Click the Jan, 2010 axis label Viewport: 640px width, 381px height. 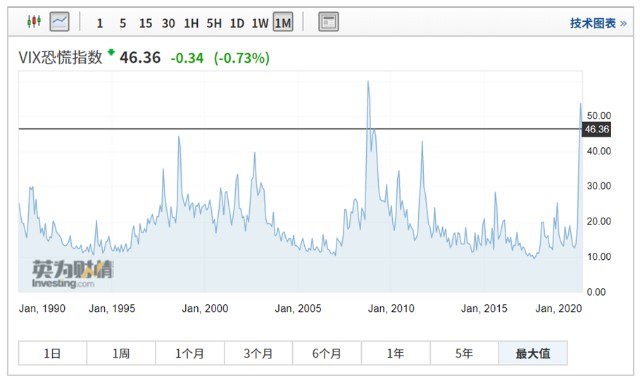click(x=391, y=308)
